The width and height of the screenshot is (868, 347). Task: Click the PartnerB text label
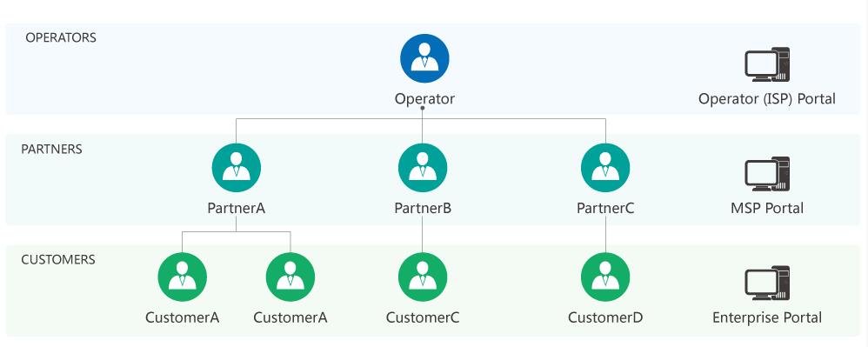tap(423, 208)
